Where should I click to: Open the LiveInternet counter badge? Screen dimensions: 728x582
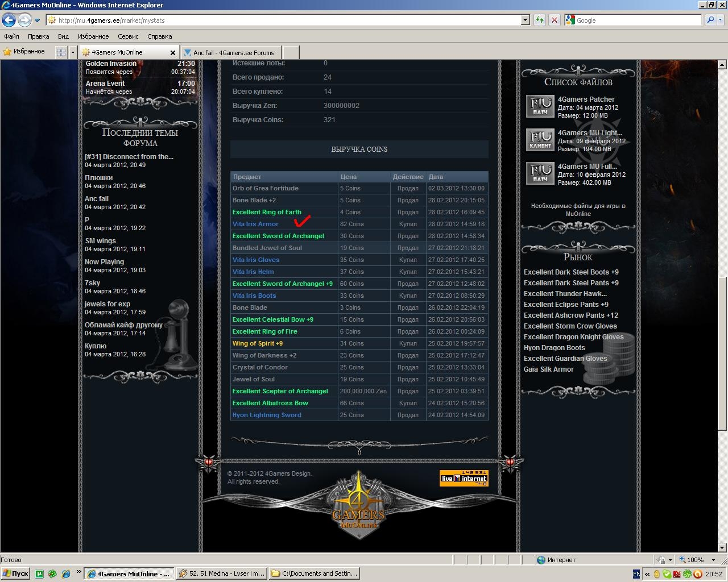[464, 478]
